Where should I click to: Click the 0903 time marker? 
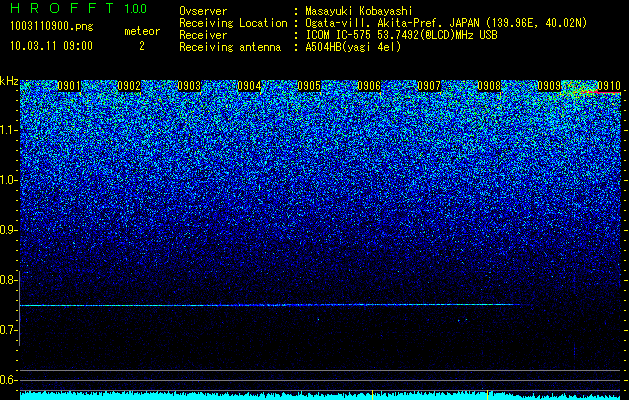point(189,86)
